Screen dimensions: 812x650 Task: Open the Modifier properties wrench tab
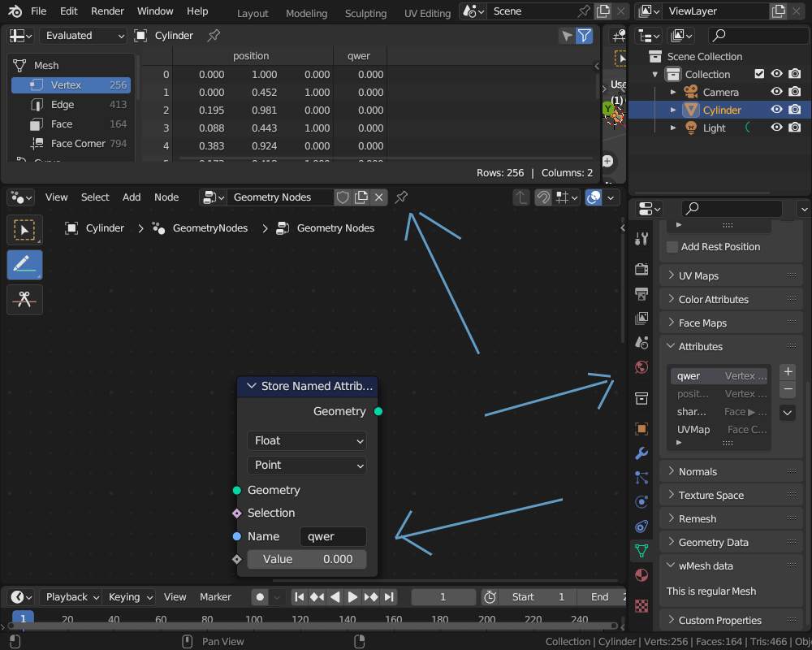pos(641,453)
